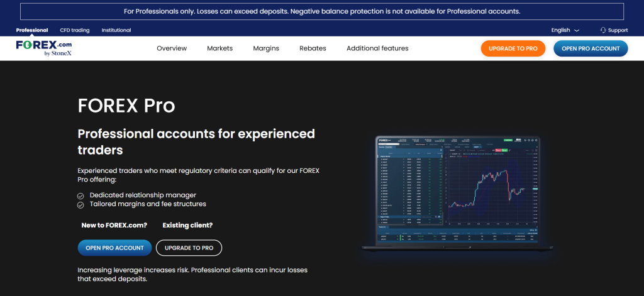Viewport: 644px width, 296px height.
Task: Click the 'Increasing leverage increases risk' disclaimer
Action: [x=192, y=274]
